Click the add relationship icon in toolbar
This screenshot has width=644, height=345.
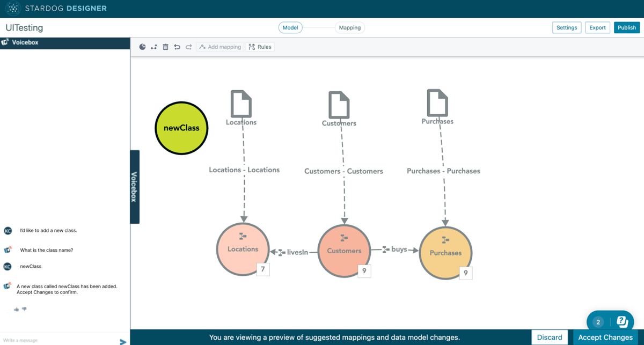[x=154, y=47]
